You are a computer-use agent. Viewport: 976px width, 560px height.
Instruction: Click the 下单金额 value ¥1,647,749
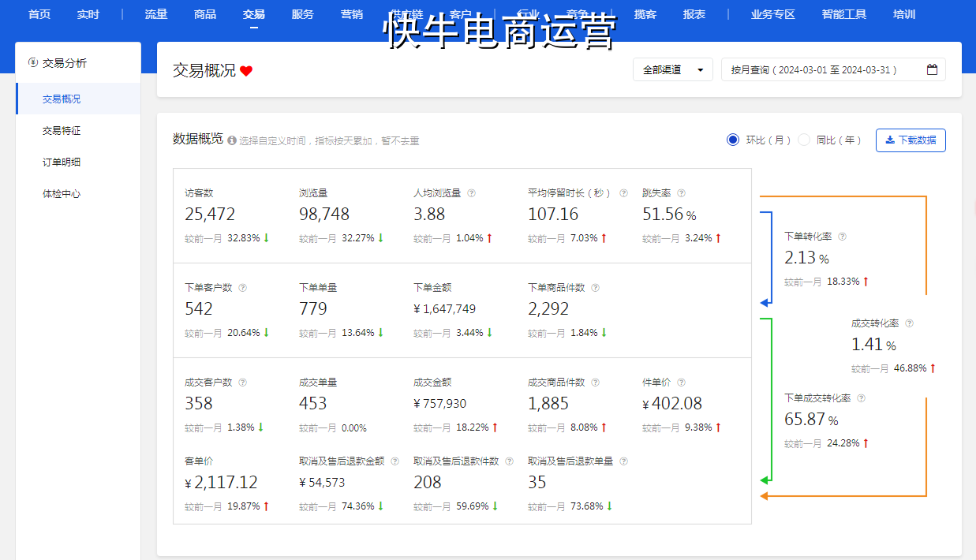pos(444,309)
